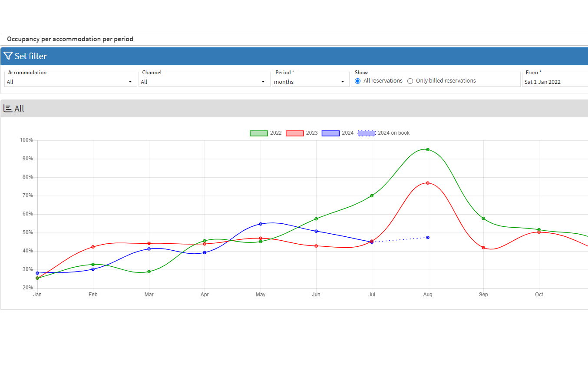This screenshot has height=368, width=588.
Task: Open the Period dropdown showing months
Action: pos(310,82)
